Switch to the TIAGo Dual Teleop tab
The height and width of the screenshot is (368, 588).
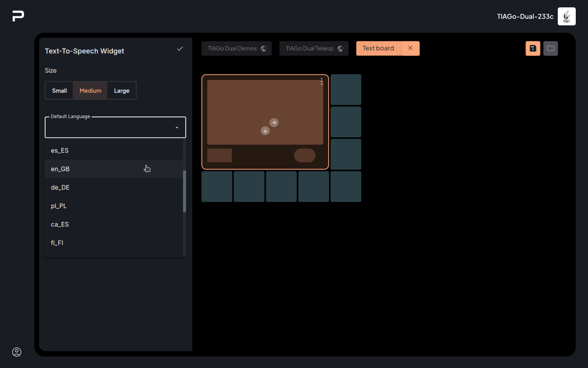point(314,48)
